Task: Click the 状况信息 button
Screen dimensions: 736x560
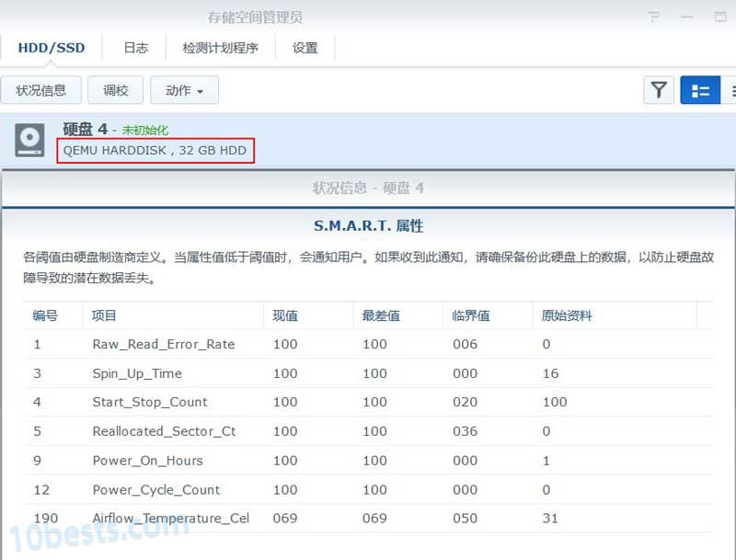Action: [41, 90]
